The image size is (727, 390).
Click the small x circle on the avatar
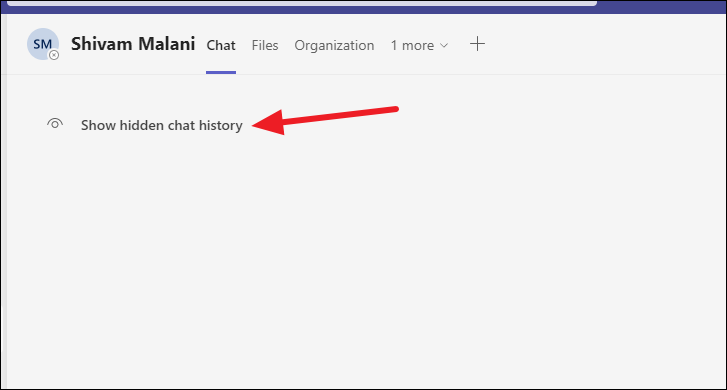(54, 55)
